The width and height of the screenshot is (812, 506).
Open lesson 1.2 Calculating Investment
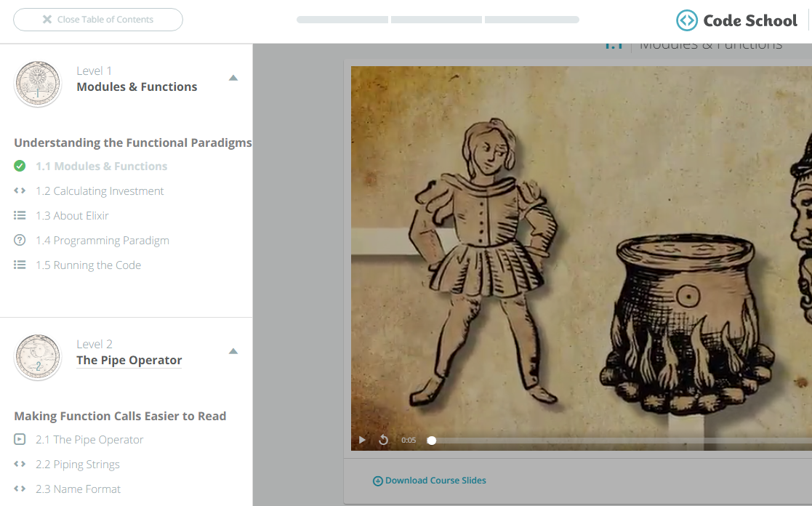point(100,191)
